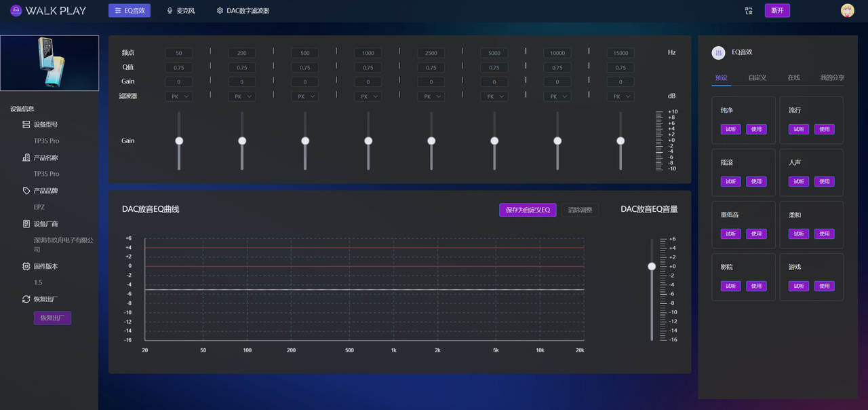
Task: Click the 2500 Hz frequency input field
Action: coord(431,53)
